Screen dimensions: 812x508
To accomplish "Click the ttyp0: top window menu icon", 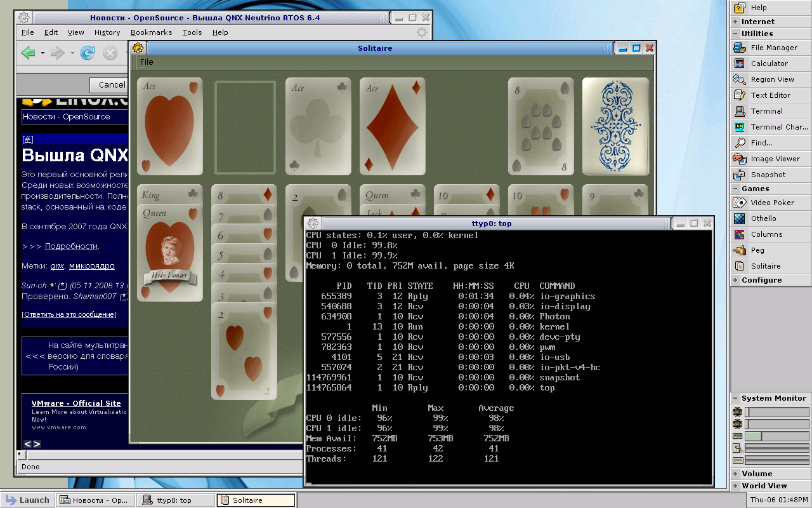I will 313,223.
